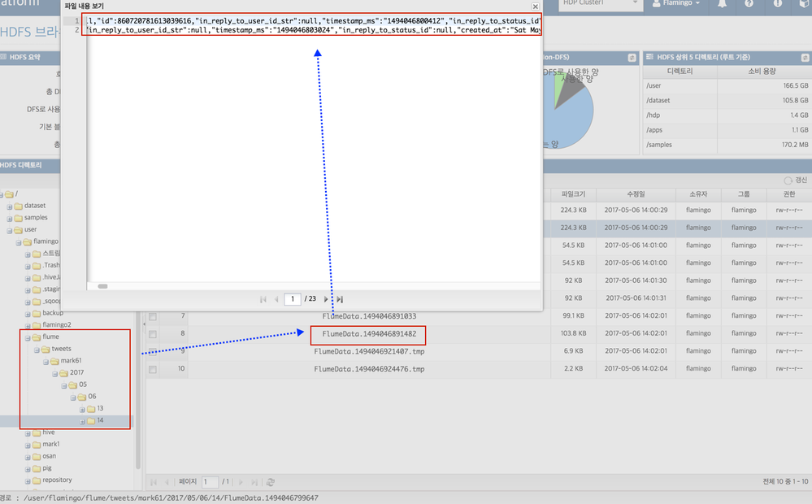
Task: Select the 14 folder in tree
Action: click(100, 420)
